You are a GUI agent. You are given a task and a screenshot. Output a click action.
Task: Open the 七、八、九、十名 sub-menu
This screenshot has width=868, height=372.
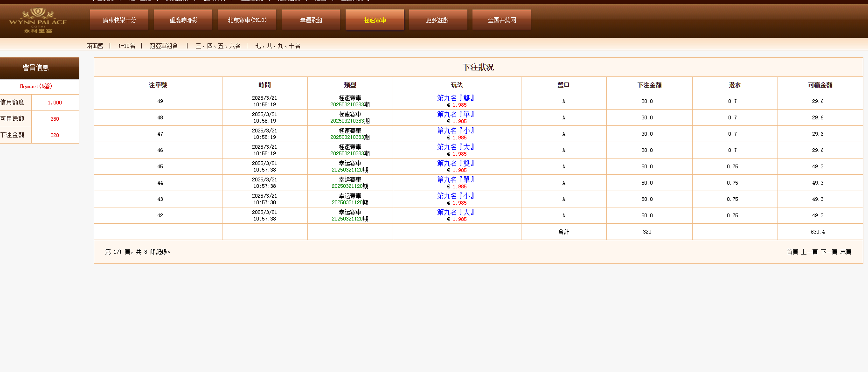point(278,46)
